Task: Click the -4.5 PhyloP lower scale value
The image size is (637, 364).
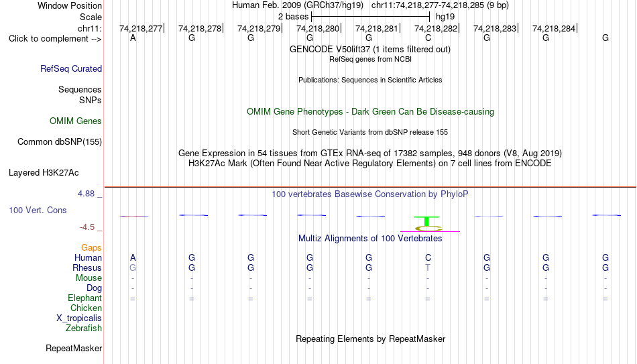Action: pyautogui.click(x=87, y=227)
